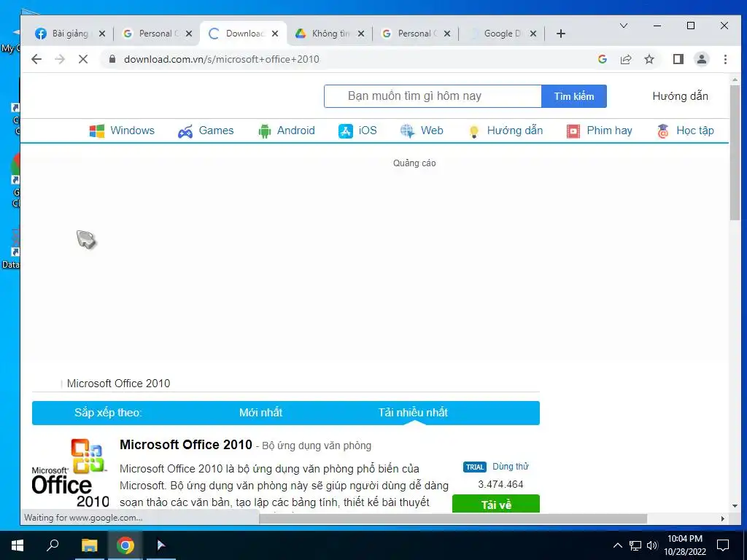Open the Windows Start menu
Image resolution: width=747 pixels, height=560 pixels.
18,545
